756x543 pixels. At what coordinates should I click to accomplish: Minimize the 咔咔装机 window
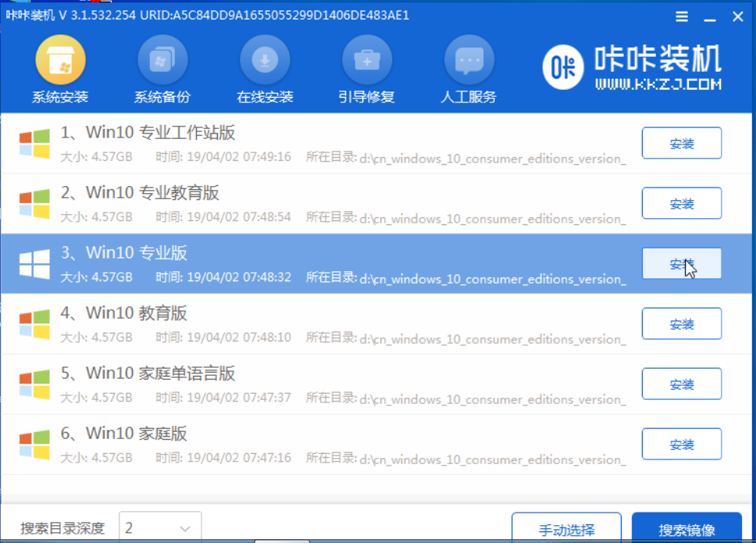tap(709, 16)
